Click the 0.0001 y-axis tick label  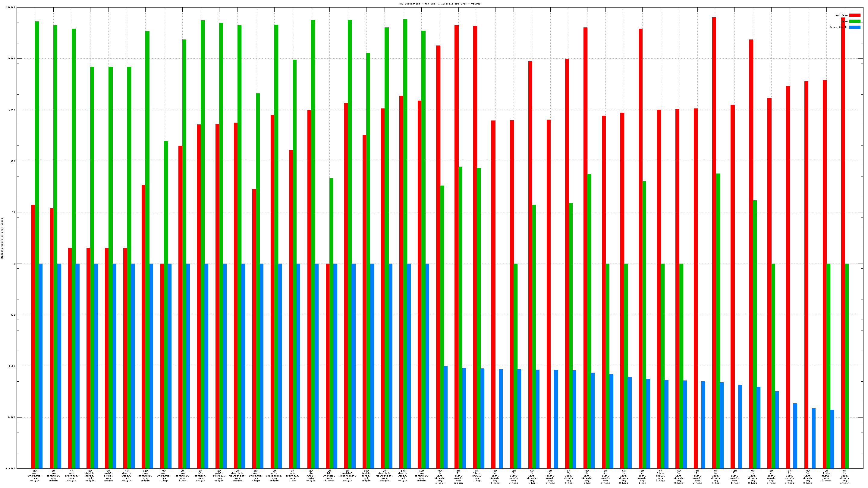coord(11,468)
